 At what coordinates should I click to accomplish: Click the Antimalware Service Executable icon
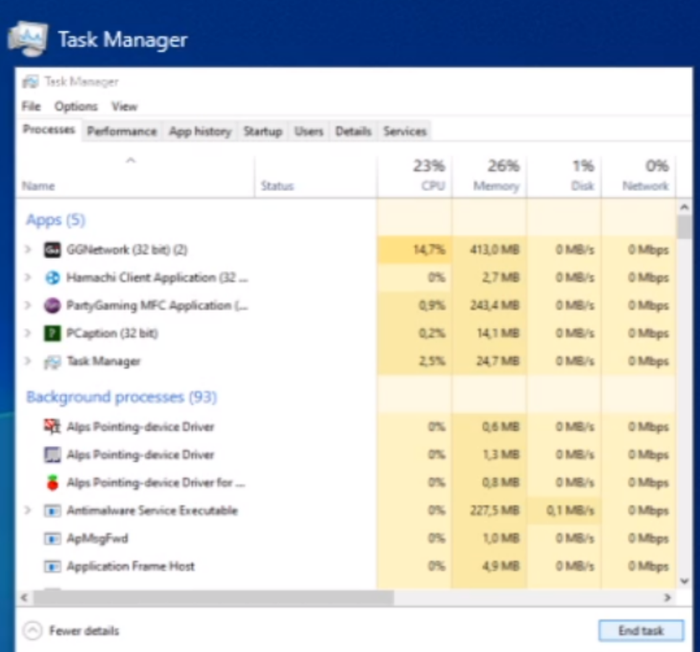point(52,510)
